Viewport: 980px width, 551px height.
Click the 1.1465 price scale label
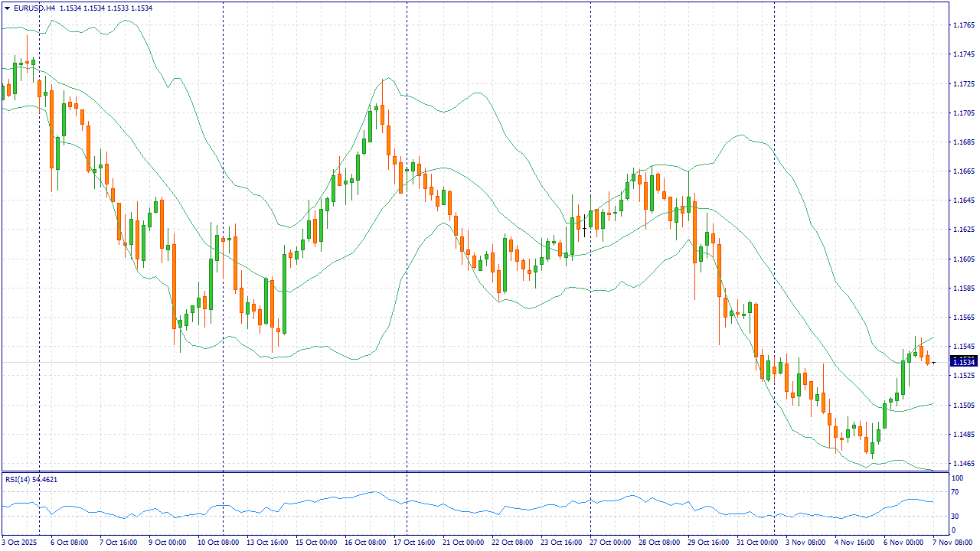pos(964,464)
